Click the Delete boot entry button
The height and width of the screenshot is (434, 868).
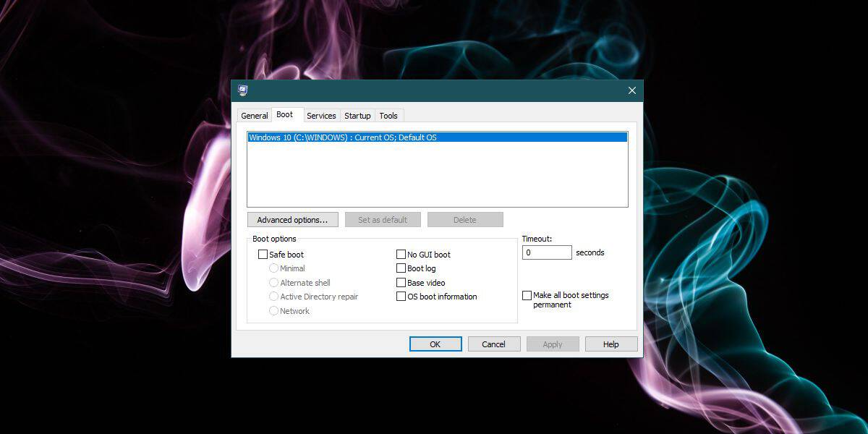[x=465, y=220]
